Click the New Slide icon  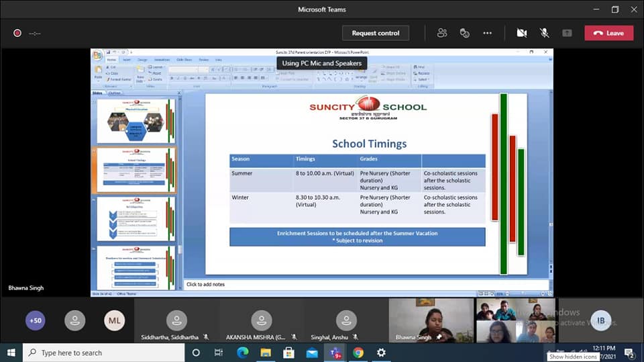140,69
